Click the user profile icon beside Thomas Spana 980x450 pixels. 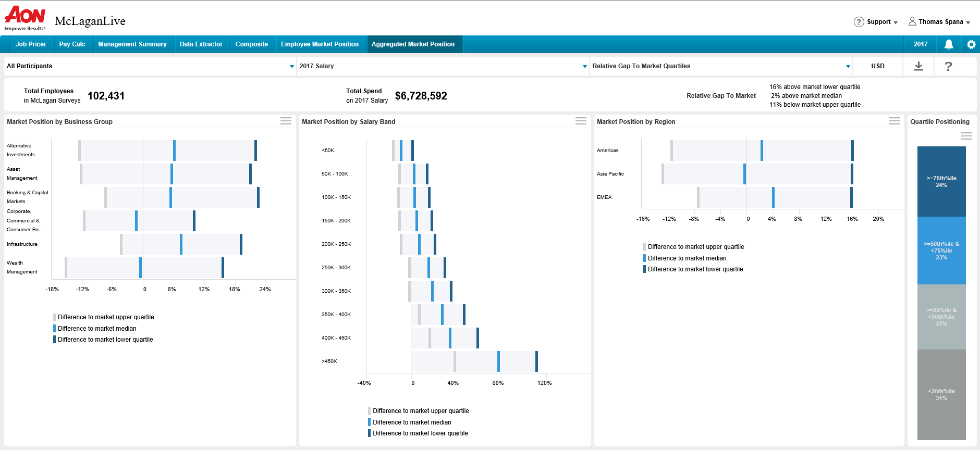point(912,21)
